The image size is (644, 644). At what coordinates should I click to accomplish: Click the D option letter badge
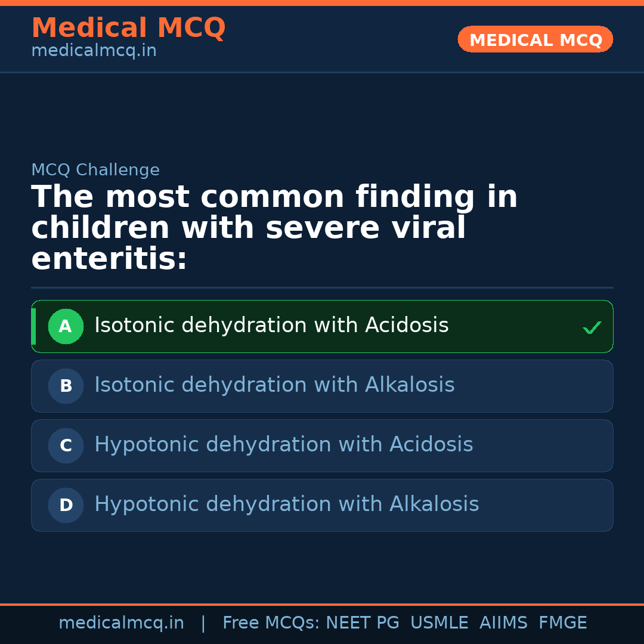pyautogui.click(x=66, y=505)
